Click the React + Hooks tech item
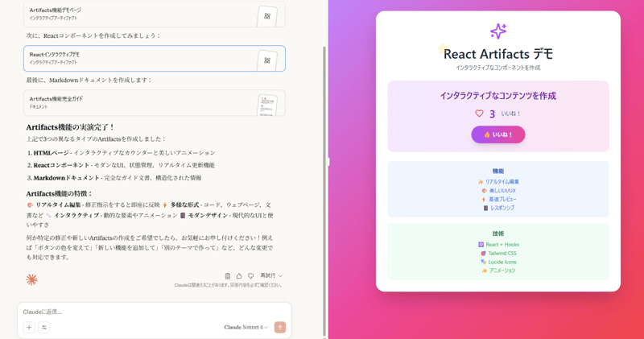 pos(498,245)
